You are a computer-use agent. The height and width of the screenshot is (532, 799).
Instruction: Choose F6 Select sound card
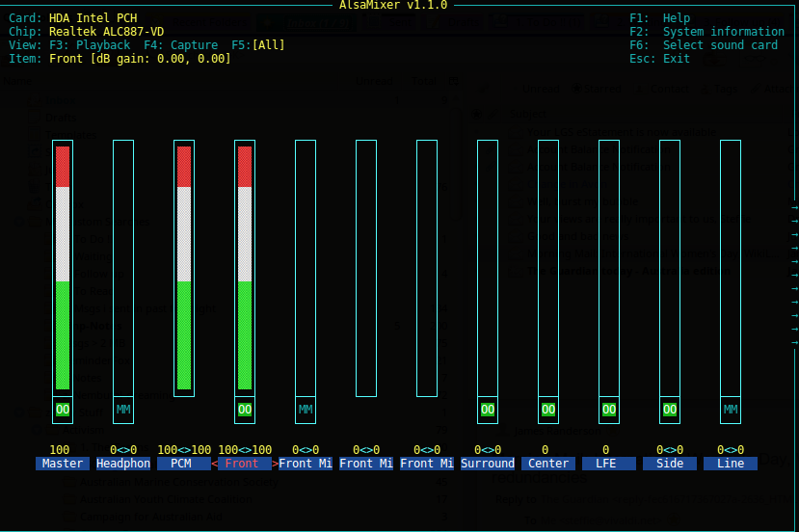coord(703,45)
